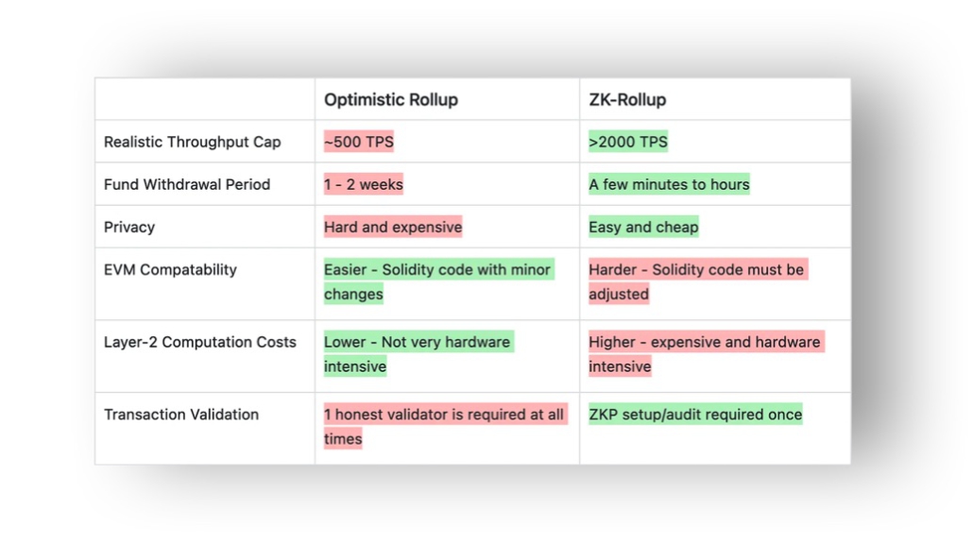Select the "Easy and cheap" highlighted text
The width and height of the screenshot is (973, 560).
[x=643, y=227]
